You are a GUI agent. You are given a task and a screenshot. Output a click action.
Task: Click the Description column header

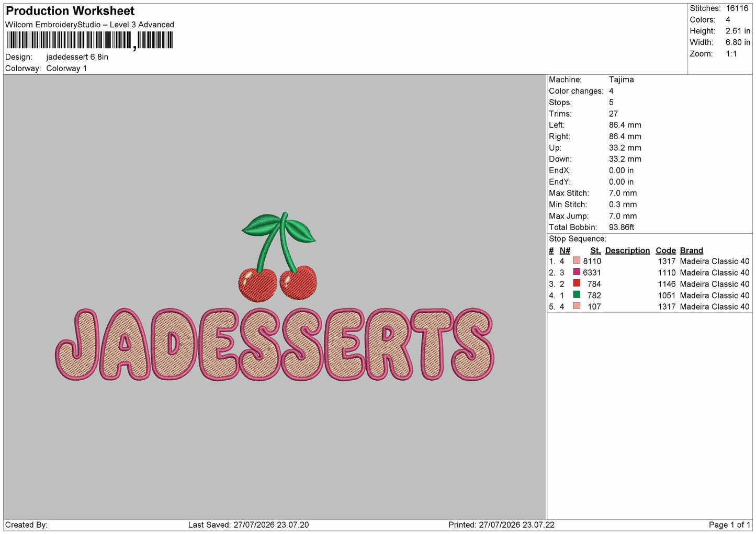tap(627, 251)
